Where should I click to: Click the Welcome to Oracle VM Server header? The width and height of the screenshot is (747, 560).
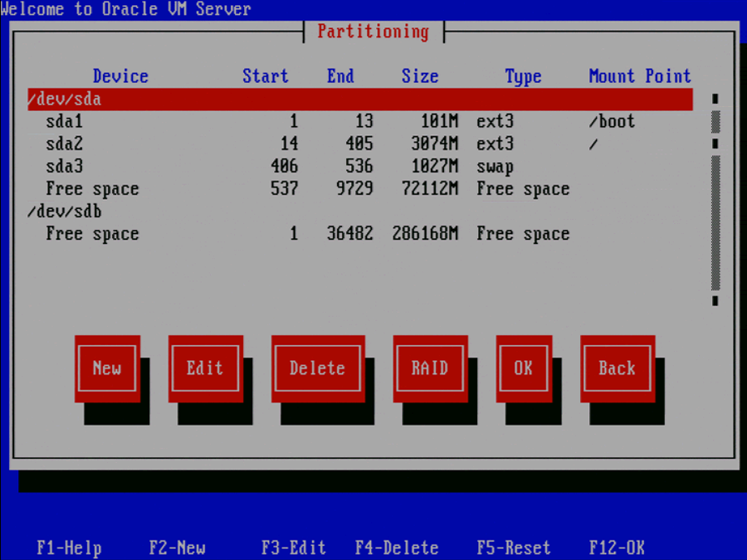pos(126,9)
